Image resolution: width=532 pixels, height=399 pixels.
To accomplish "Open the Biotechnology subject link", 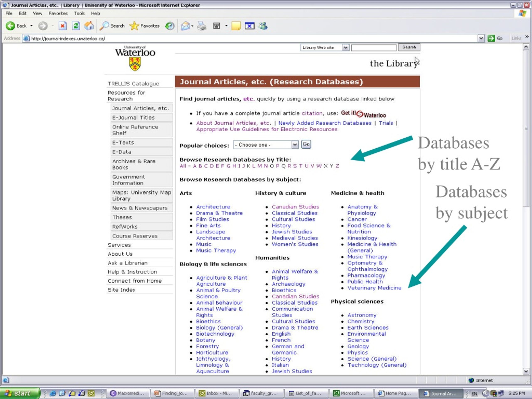I will (215, 334).
